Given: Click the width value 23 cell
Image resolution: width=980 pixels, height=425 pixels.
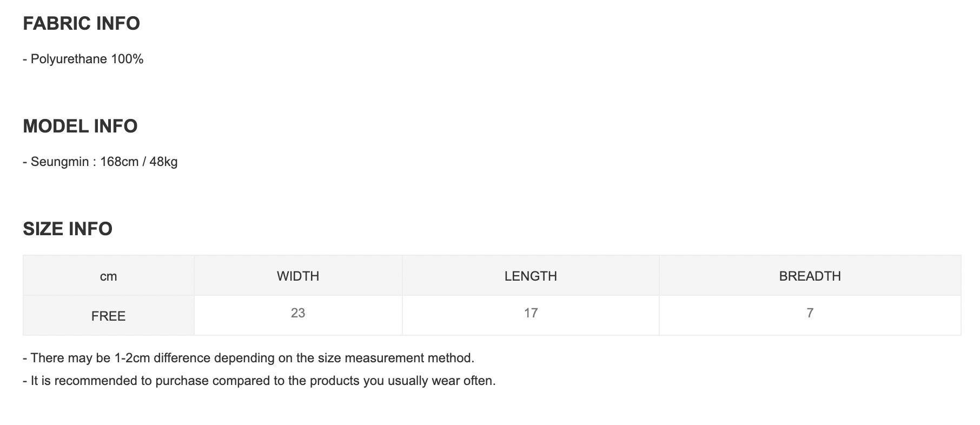Looking at the screenshot, I should (298, 313).
